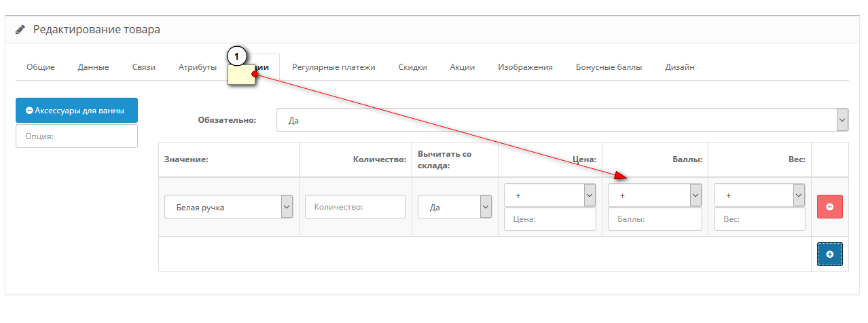Expand the Обязательно dropdown
Image resolution: width=868 pixels, height=323 pixels.
click(562, 120)
